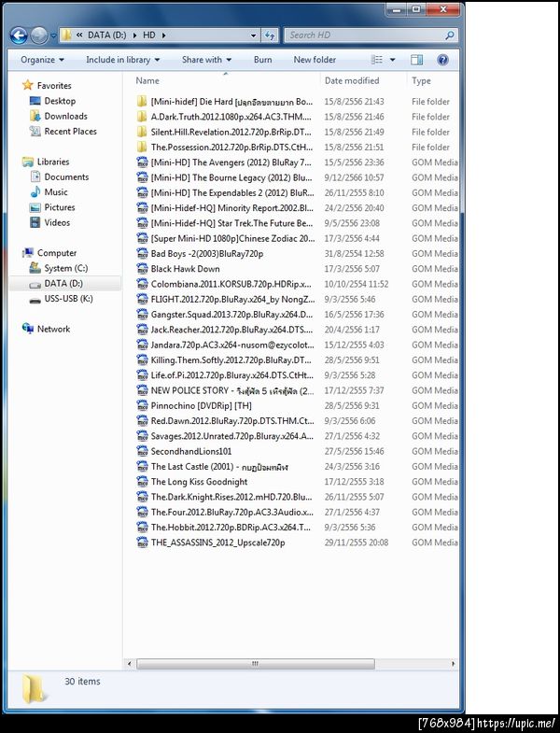This screenshot has height=733, width=560.
Task: Open the view options dropdown arrow
Action: point(392,60)
